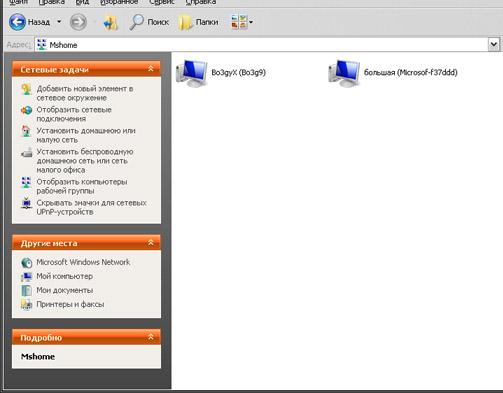Click the Mshome text in Details panel

[38, 356]
